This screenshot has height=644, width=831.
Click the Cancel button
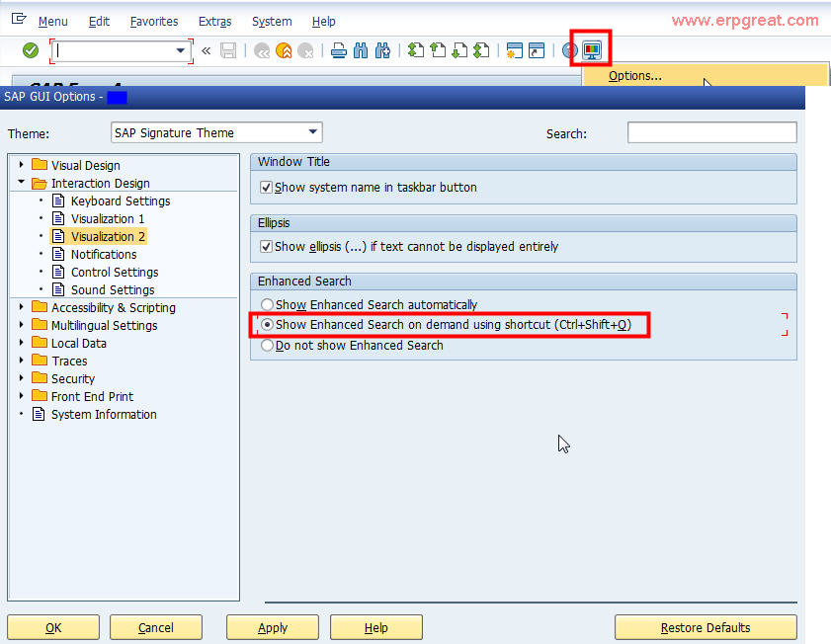[156, 627]
